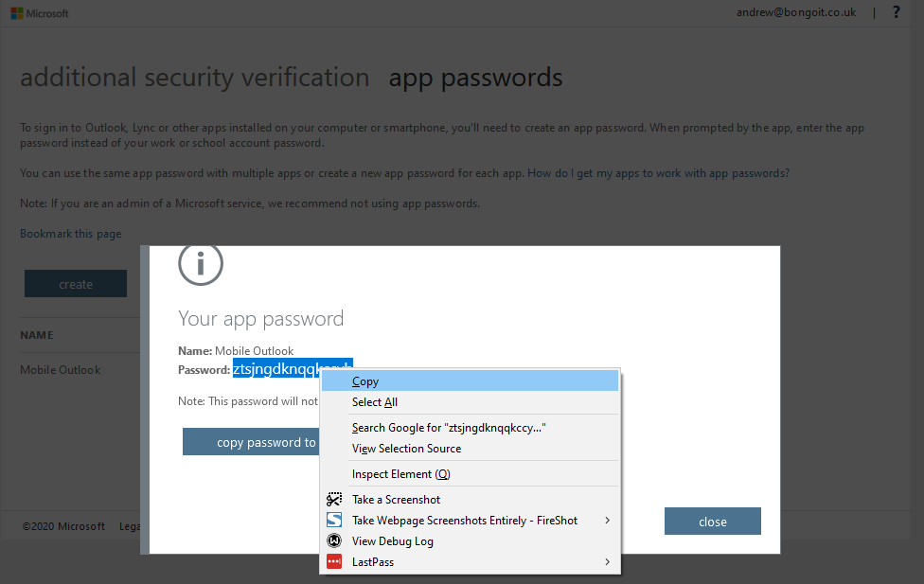The height and width of the screenshot is (584, 924).
Task: Click the app passwords heading
Action: pos(475,78)
